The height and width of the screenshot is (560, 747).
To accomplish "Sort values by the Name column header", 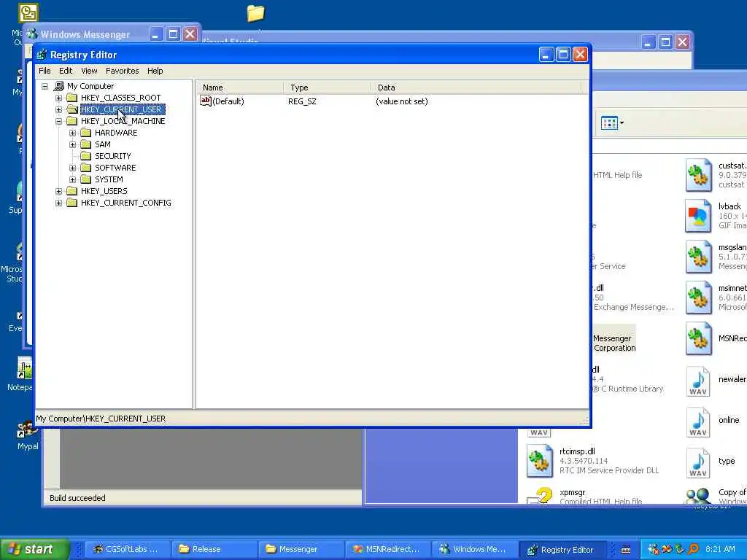I will [x=240, y=87].
